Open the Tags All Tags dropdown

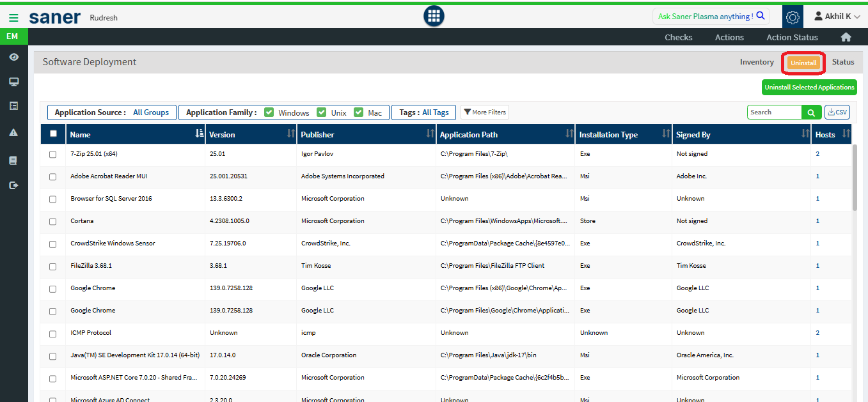click(424, 112)
